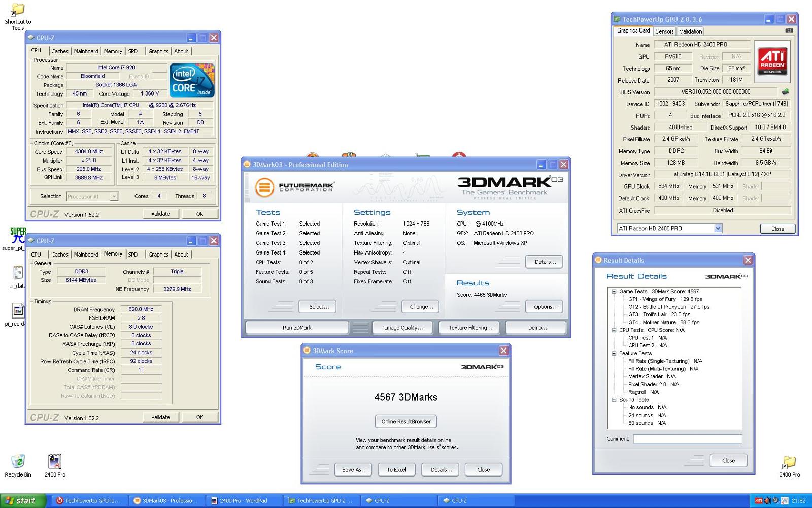
Task: Click the taskbar clock showing 21:52
Action: pyautogui.click(x=799, y=501)
